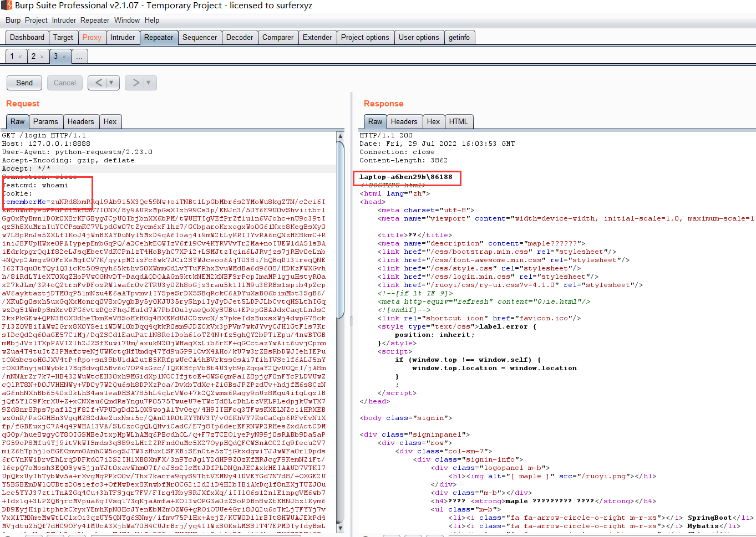Select the Repeater tool tab
Screen dimensions: 756x537
tap(159, 38)
